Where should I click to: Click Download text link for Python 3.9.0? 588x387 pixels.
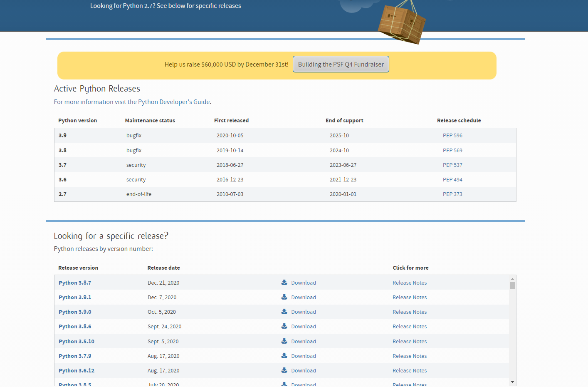click(304, 312)
